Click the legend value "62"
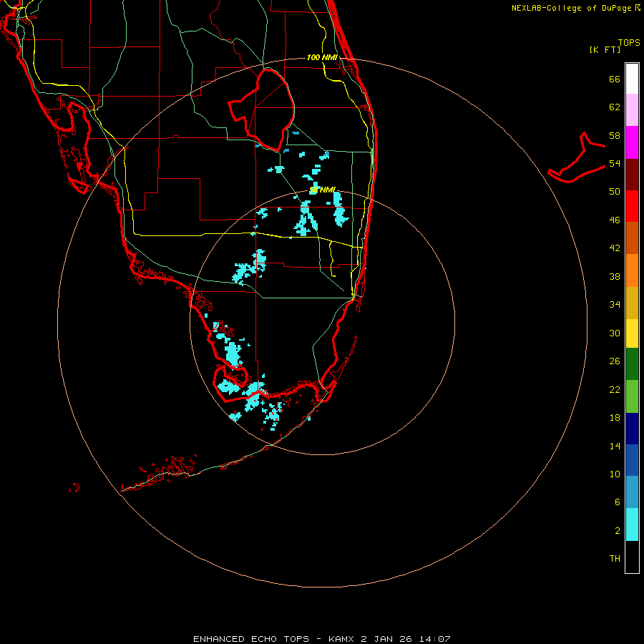644x644 pixels. click(x=615, y=107)
